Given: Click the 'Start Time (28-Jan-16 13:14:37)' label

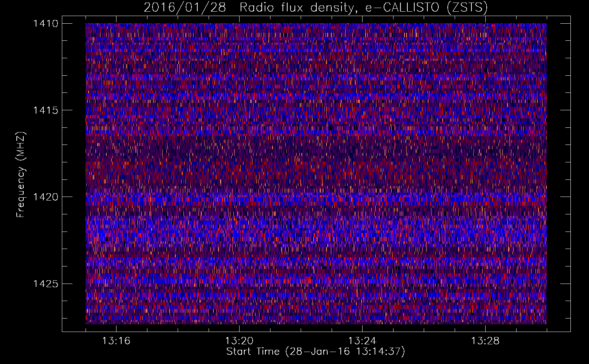Looking at the screenshot, I should pyautogui.click(x=316, y=352).
